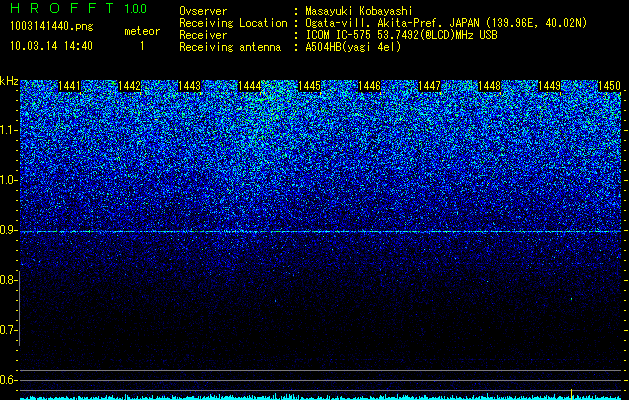This screenshot has width=629, height=400.
Task: Click the 1441 time marker
Action: pyautogui.click(x=69, y=86)
